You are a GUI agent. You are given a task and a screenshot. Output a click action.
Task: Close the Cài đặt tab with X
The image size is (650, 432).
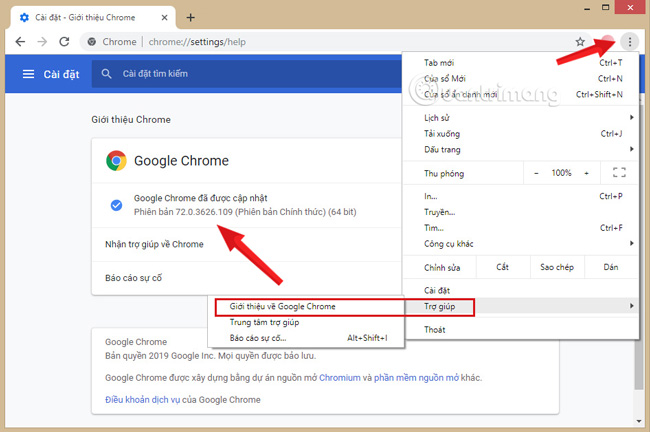pyautogui.click(x=164, y=17)
